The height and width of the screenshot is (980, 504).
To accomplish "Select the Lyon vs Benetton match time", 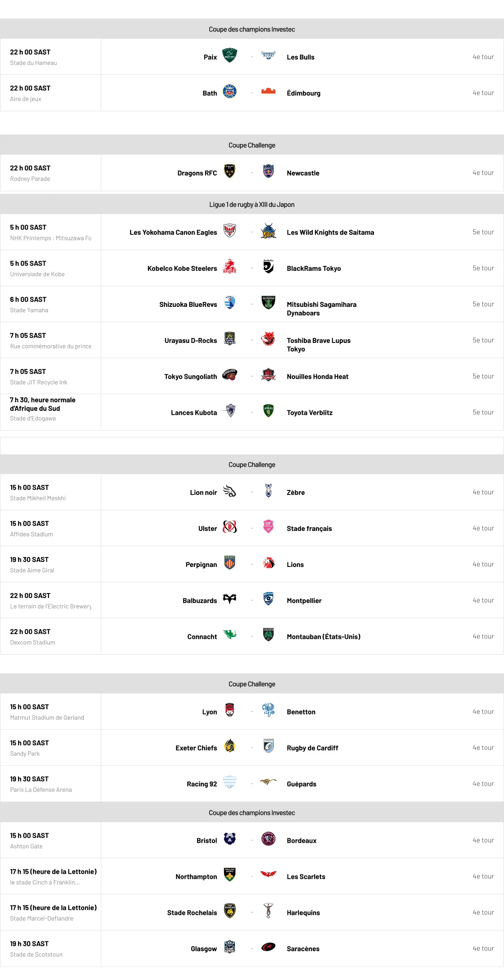I will (x=29, y=707).
